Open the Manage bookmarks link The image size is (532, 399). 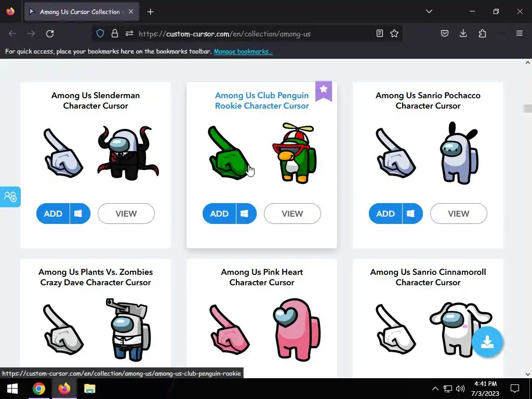pyautogui.click(x=243, y=51)
